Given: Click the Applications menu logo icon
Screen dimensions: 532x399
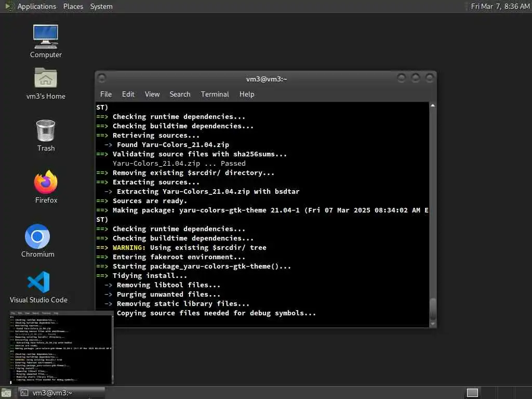Looking at the screenshot, I should [x=9, y=6].
